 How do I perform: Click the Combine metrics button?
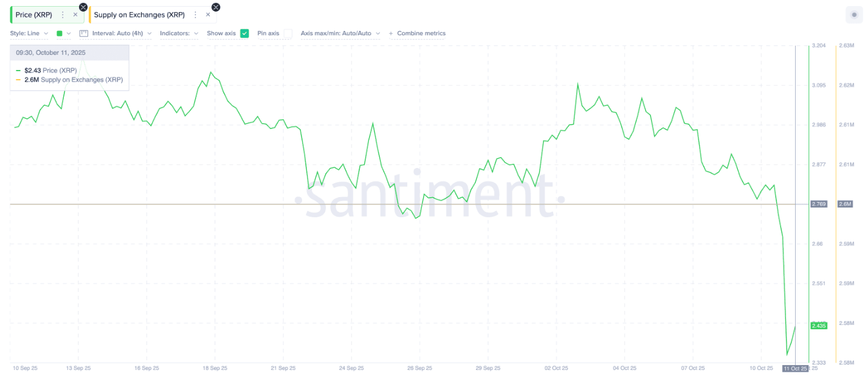(x=421, y=33)
